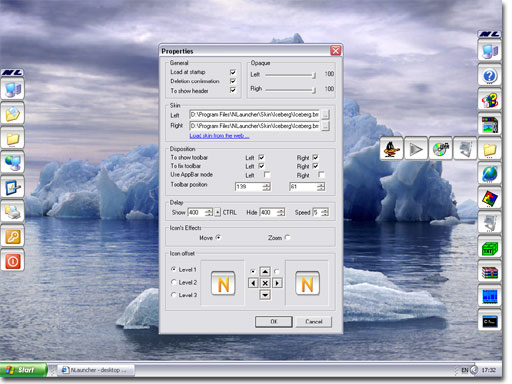This screenshot has height=384, width=512.
Task: Open the yellow folder icon on left toolbar
Action: [x=13, y=138]
